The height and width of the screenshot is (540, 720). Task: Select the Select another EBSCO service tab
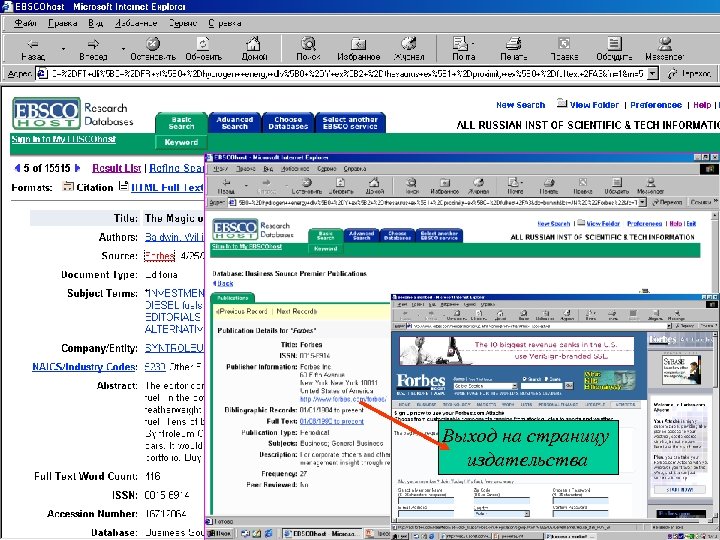pos(350,123)
